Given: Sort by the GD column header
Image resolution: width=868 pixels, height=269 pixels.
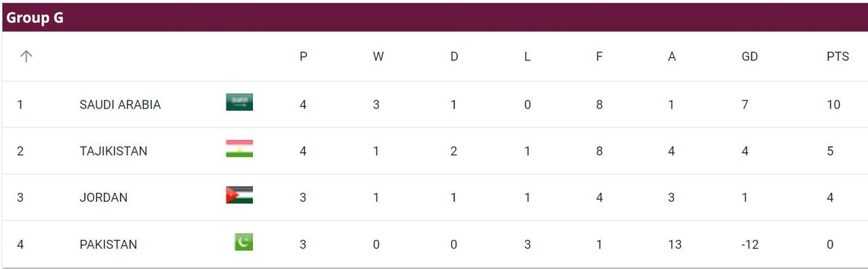Looking at the screenshot, I should 749,57.
